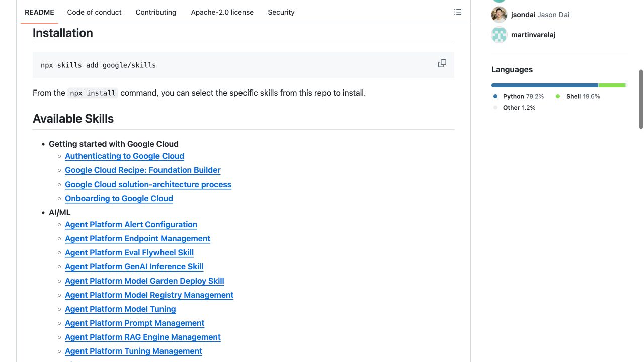This screenshot has width=644, height=362.
Task: Open martinvarelaj contributor profile link
Action: [x=533, y=35]
